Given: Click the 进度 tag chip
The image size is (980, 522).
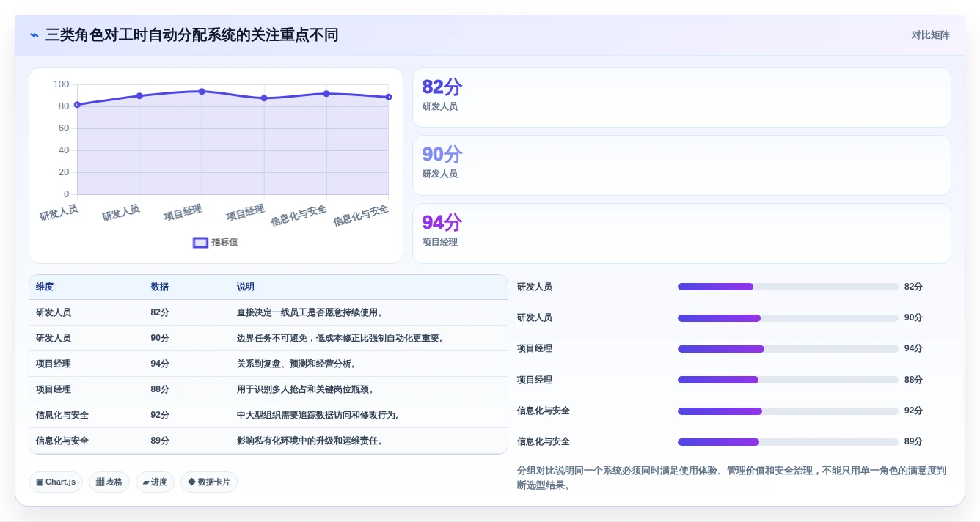Looking at the screenshot, I should [155, 482].
